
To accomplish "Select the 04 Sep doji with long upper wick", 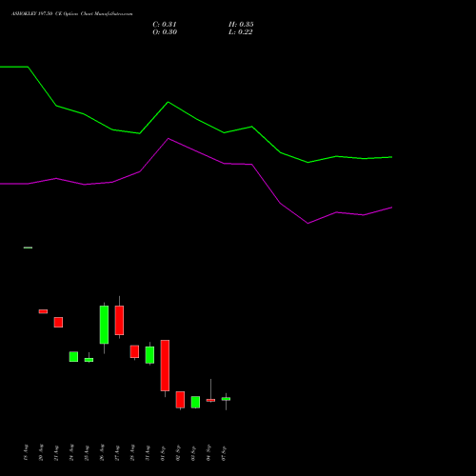I will 210,400.
